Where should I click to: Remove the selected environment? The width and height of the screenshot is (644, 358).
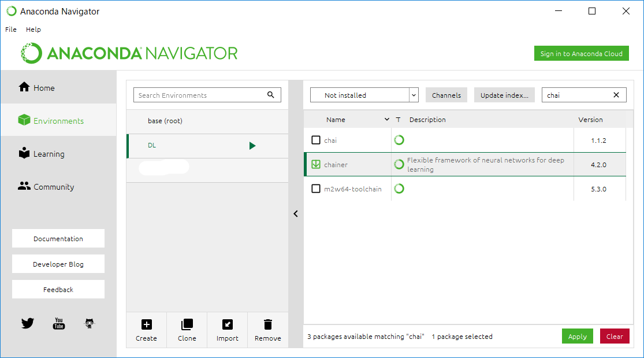[267, 329]
